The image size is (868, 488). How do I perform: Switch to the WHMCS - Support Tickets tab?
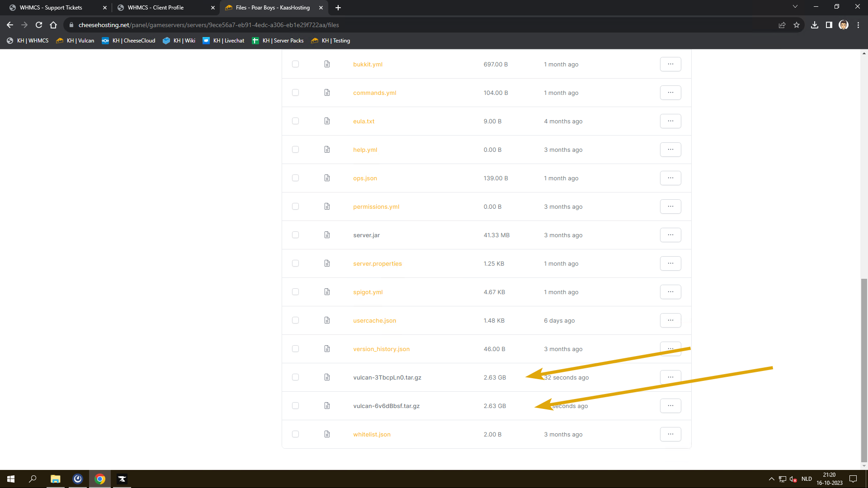click(x=51, y=8)
